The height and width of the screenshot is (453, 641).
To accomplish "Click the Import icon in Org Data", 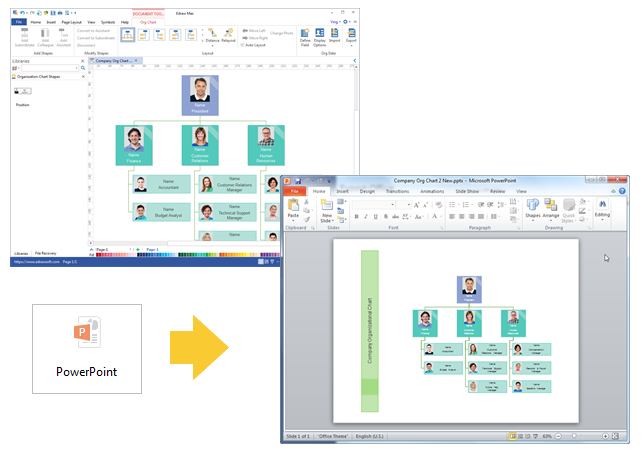I will pyautogui.click(x=334, y=35).
